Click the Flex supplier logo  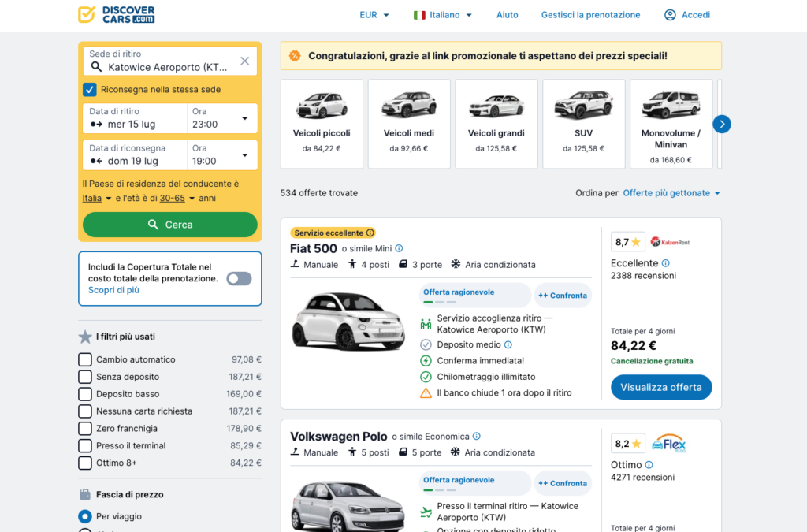pyautogui.click(x=668, y=443)
